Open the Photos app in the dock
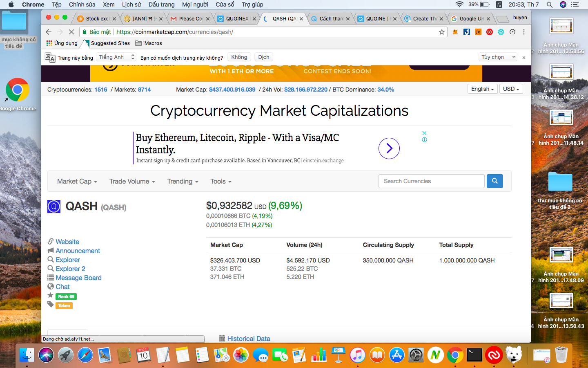This screenshot has height=368, width=588. tap(241, 355)
